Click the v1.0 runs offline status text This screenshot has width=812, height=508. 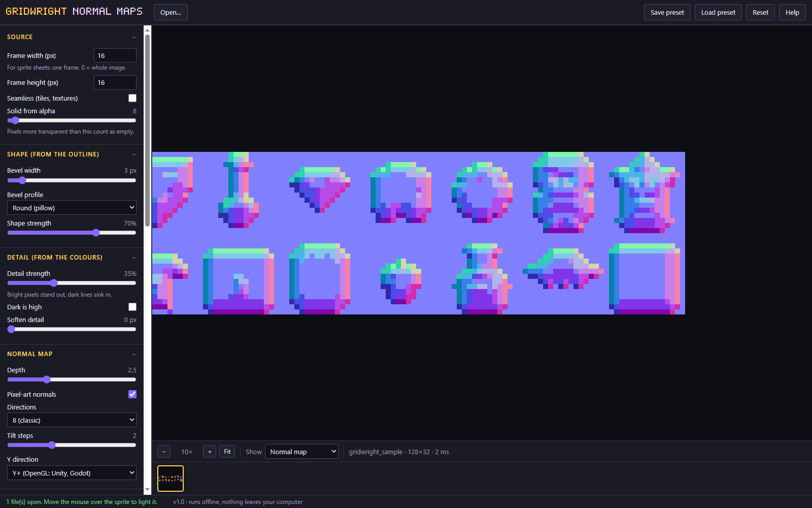pyautogui.click(x=238, y=502)
